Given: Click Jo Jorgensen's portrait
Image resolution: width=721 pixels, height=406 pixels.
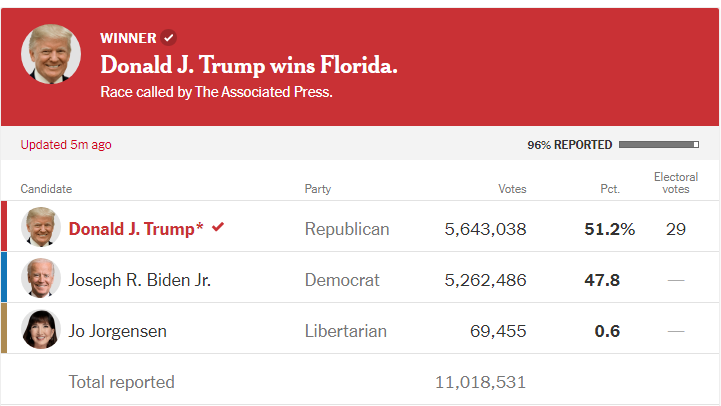Looking at the screenshot, I should pyautogui.click(x=41, y=329).
